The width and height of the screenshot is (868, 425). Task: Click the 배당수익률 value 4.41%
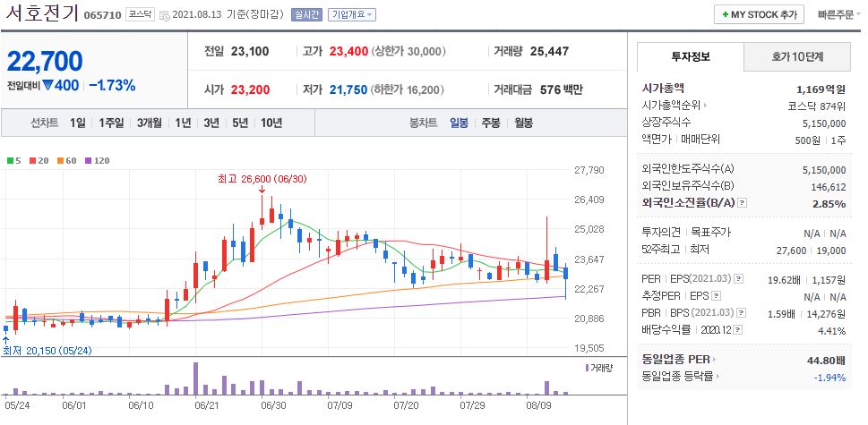(832, 331)
